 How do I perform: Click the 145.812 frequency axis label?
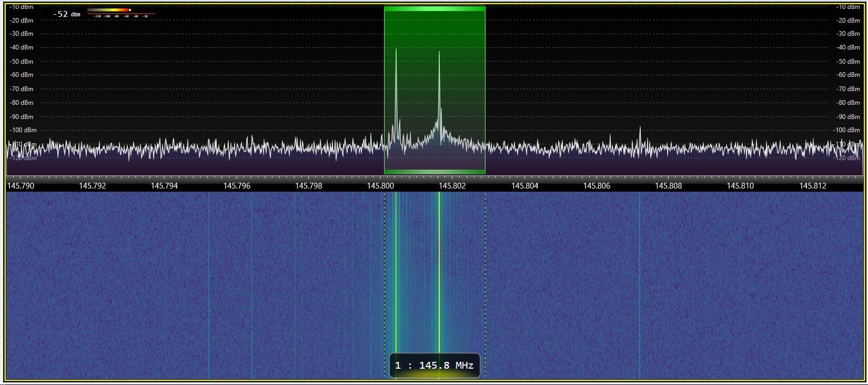pos(813,185)
